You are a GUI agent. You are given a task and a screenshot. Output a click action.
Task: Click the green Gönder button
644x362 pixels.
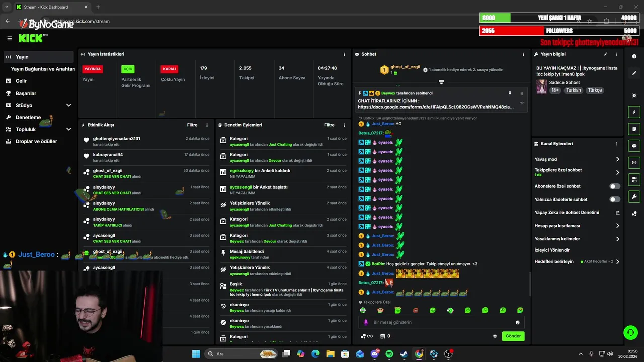pos(513,336)
